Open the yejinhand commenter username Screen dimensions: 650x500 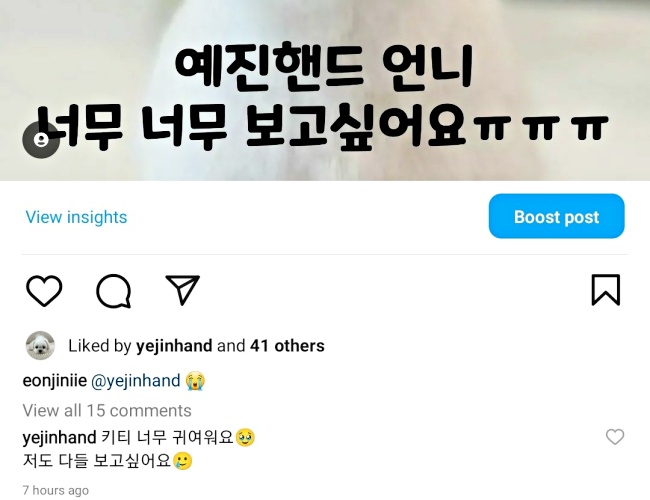click(59, 437)
